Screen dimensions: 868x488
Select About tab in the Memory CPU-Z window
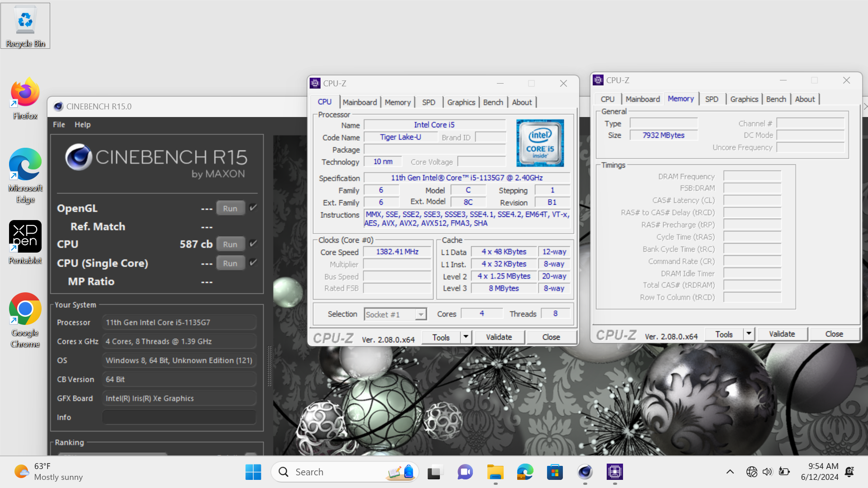point(805,99)
